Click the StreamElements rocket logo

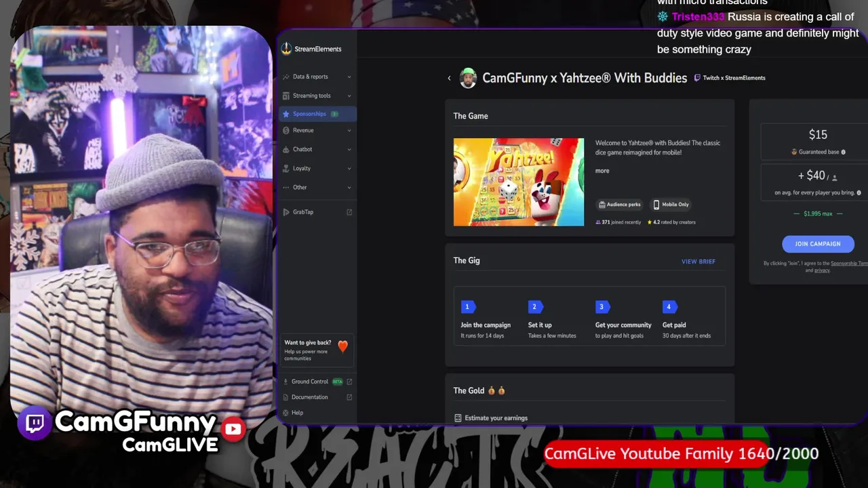pyautogui.click(x=286, y=49)
